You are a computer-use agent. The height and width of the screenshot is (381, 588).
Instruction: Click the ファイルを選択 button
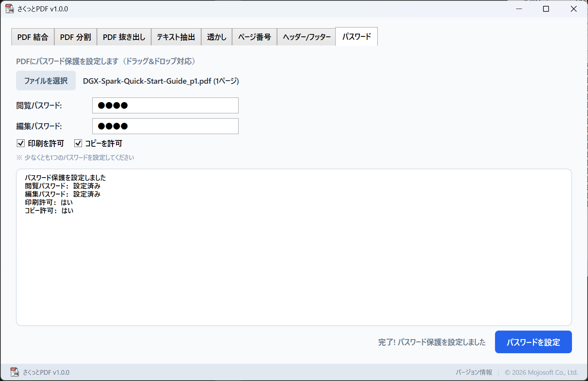(46, 81)
